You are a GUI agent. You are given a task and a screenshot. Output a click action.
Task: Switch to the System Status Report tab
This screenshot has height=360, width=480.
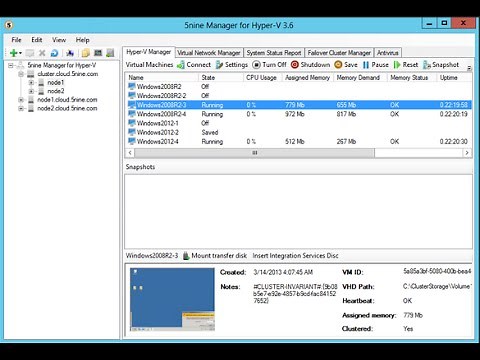pos(274,53)
